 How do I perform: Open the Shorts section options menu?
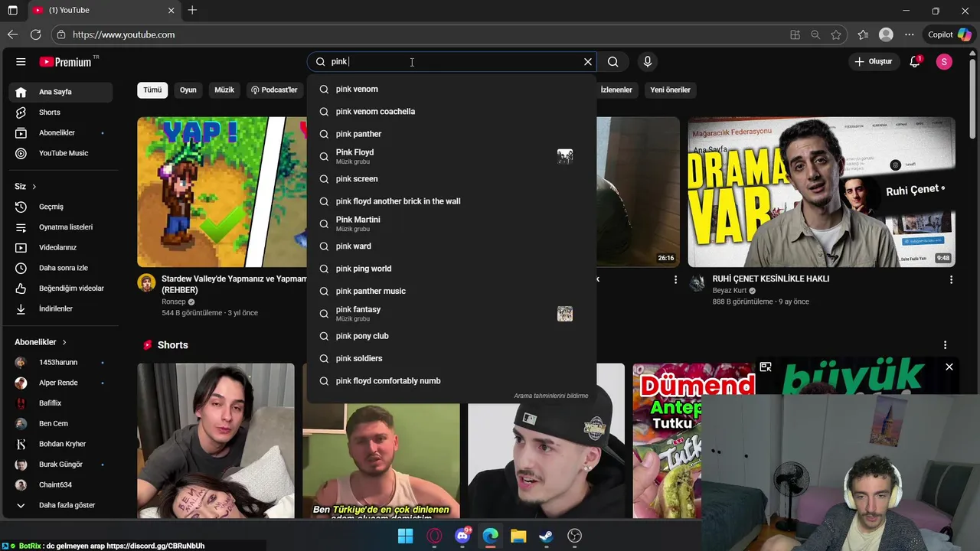tap(946, 345)
